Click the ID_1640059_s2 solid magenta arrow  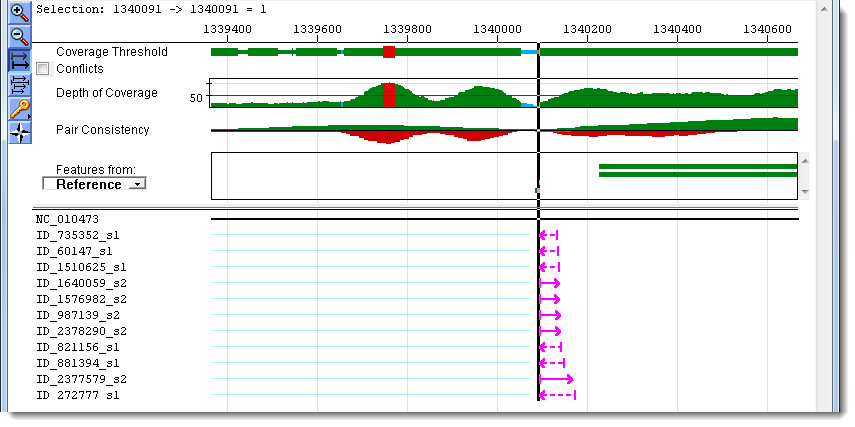click(550, 283)
